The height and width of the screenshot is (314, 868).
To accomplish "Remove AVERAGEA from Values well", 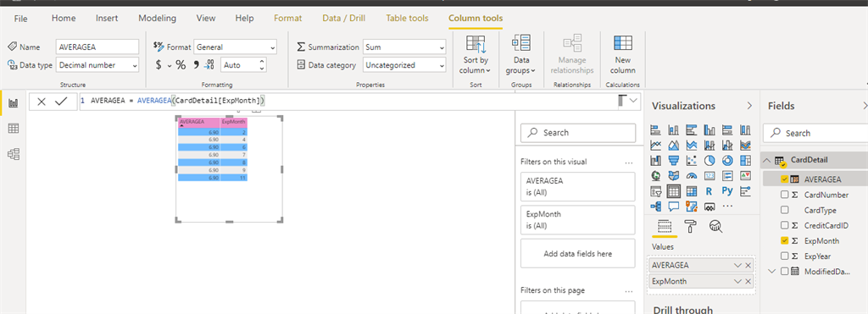I will pos(748,266).
